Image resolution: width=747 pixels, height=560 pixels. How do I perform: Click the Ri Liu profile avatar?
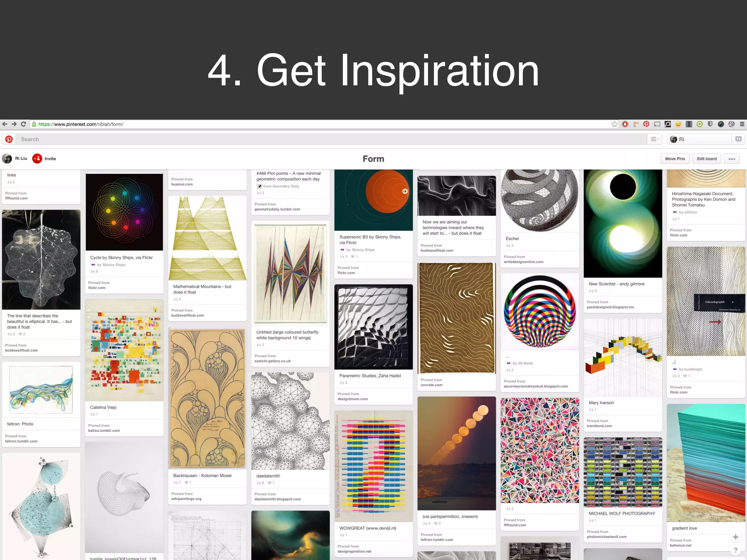coord(7,159)
